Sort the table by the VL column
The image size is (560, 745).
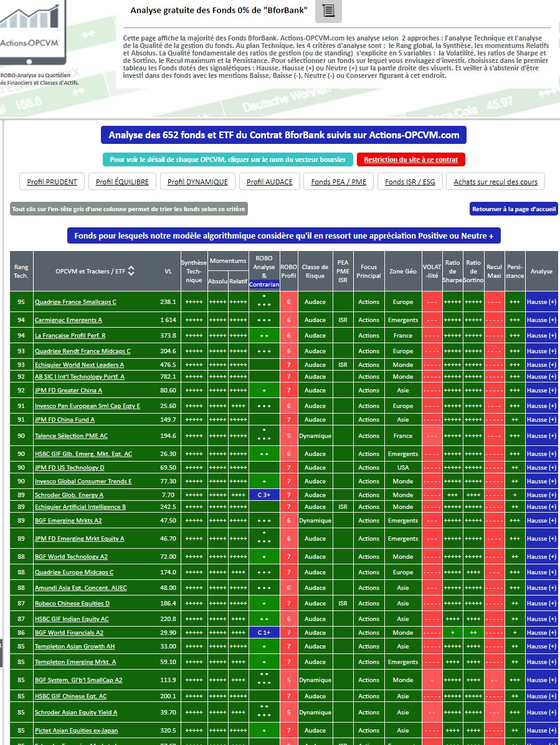pyautogui.click(x=168, y=272)
